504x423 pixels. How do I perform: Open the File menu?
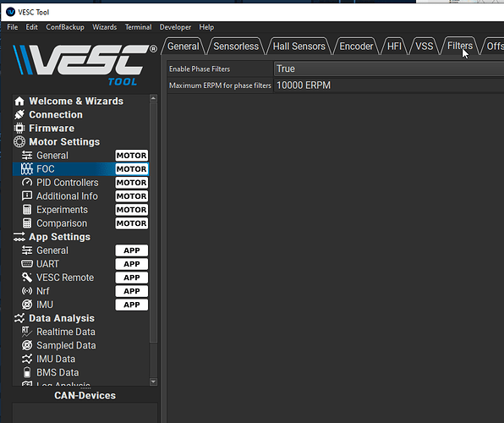(13, 27)
